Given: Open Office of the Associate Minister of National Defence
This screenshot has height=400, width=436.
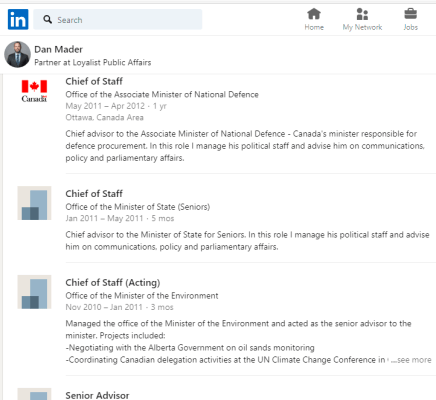Looking at the screenshot, I should click(x=162, y=95).
